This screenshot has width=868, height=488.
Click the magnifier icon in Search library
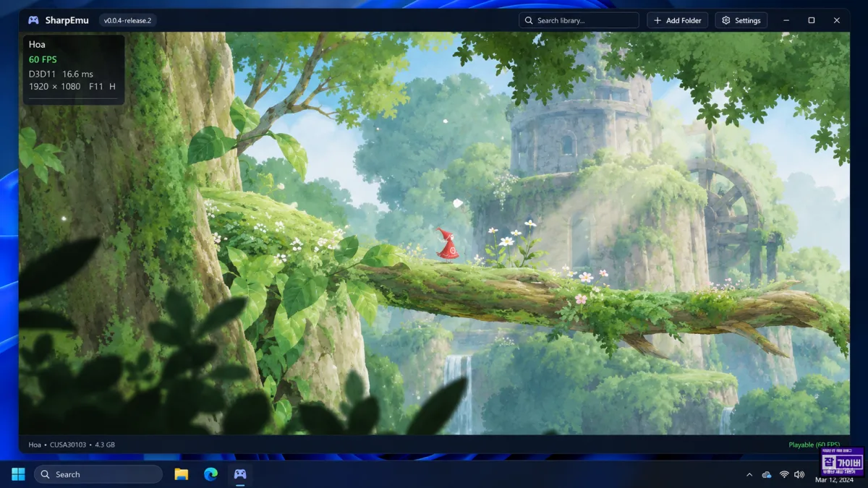(529, 20)
